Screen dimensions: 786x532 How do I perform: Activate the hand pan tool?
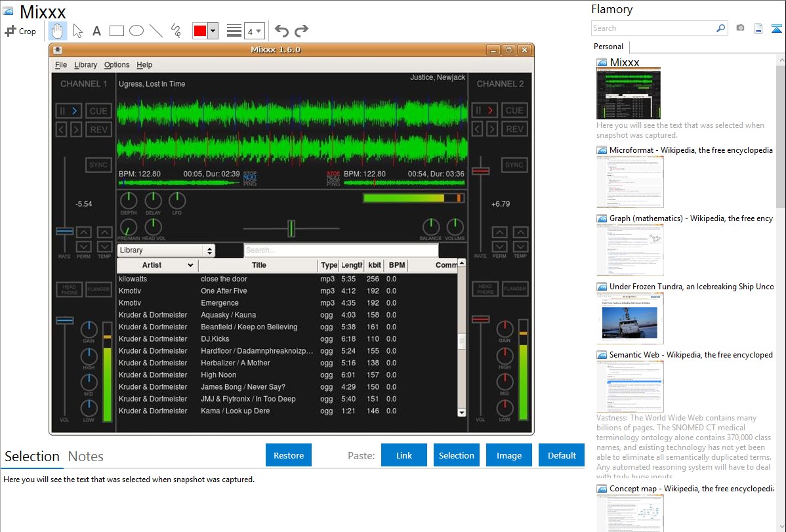[57, 31]
